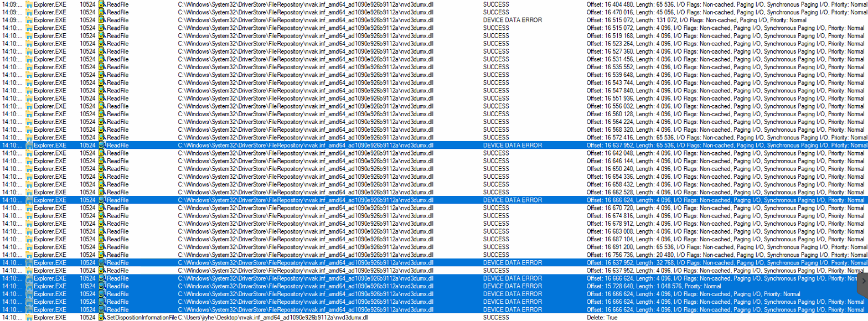Click ReadFile icon in offset 16 404 480 row
868x321 pixels.
102,4
